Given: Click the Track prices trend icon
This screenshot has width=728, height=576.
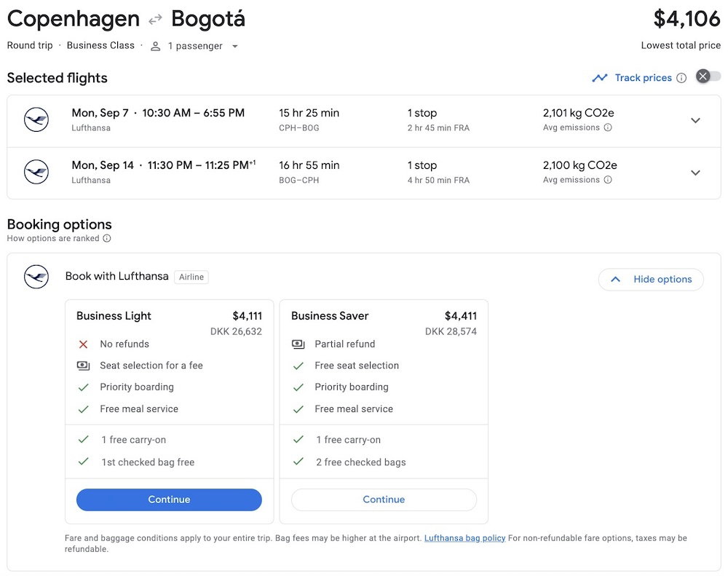Looking at the screenshot, I should [x=600, y=78].
